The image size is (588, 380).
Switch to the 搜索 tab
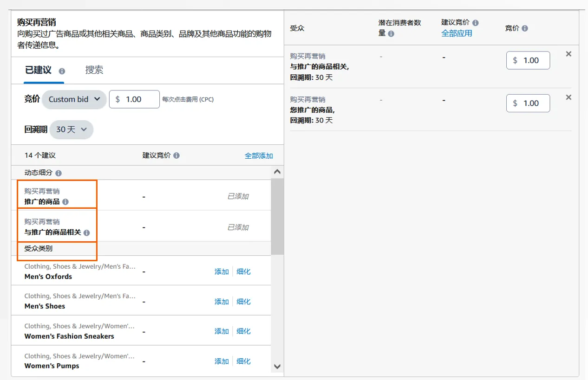point(94,70)
